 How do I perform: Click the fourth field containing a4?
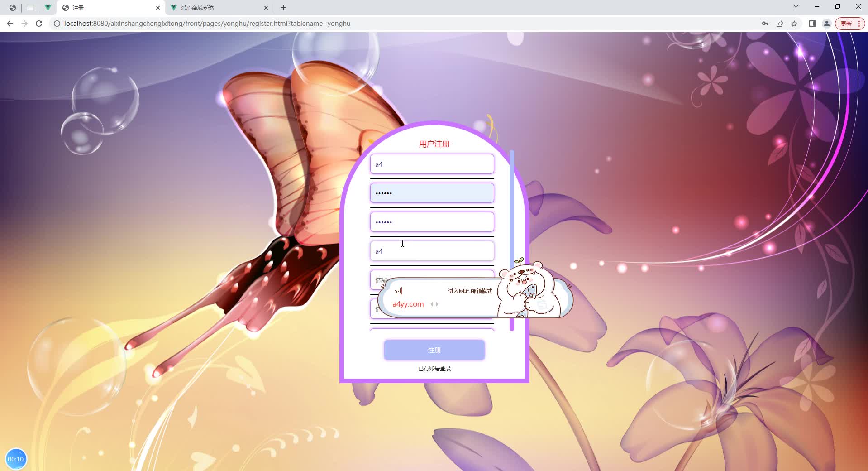point(432,251)
